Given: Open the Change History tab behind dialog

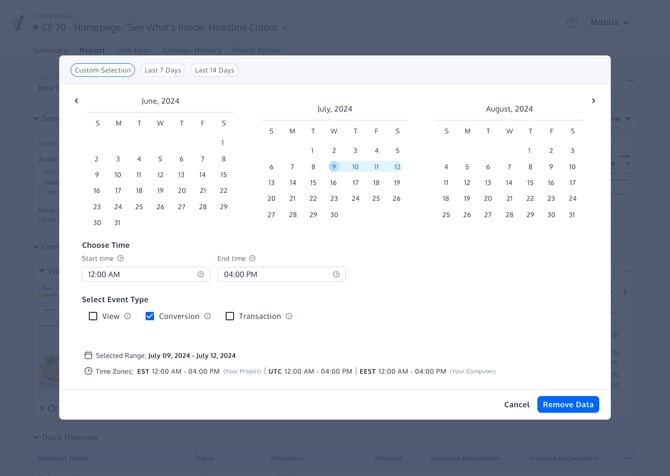Looking at the screenshot, I should point(192,50).
